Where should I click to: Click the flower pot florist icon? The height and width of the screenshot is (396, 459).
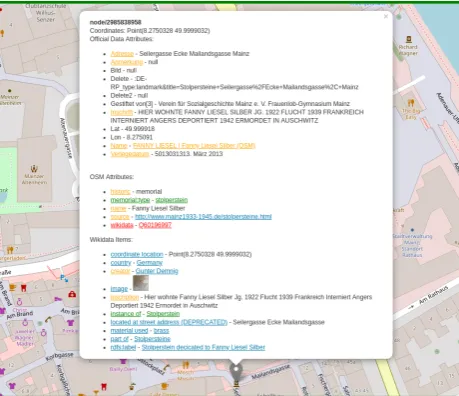132,387
